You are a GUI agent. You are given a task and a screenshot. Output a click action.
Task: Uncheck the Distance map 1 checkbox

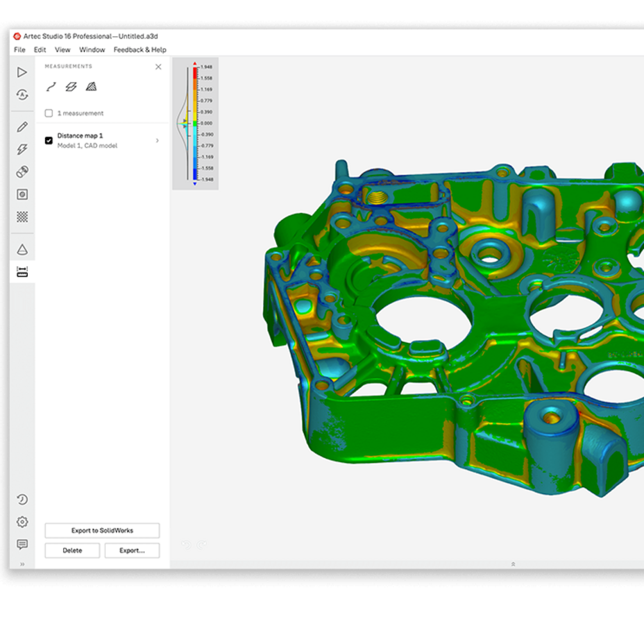tap(49, 140)
